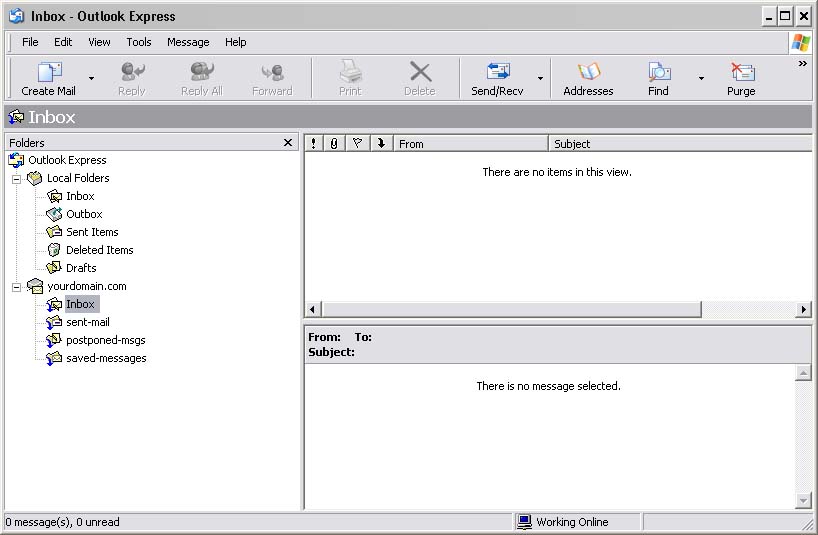Click the Purge toolbar icon

[x=742, y=71]
